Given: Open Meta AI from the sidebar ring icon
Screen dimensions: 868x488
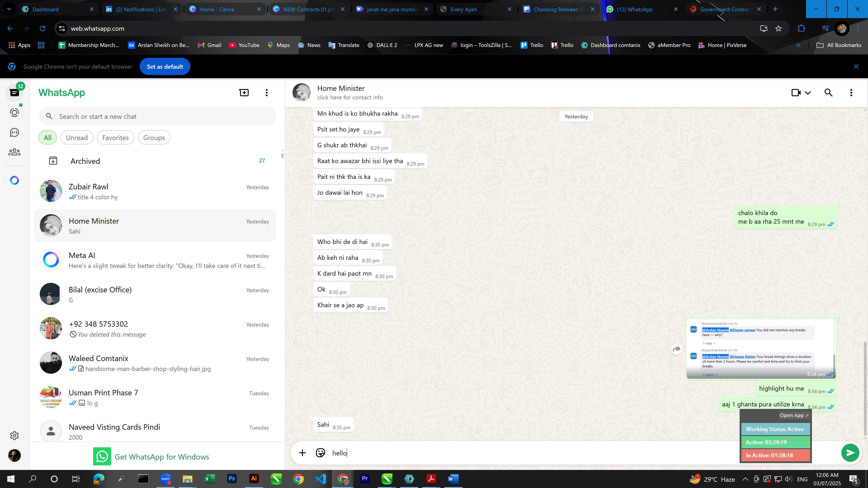Looking at the screenshot, I should pos(14,181).
